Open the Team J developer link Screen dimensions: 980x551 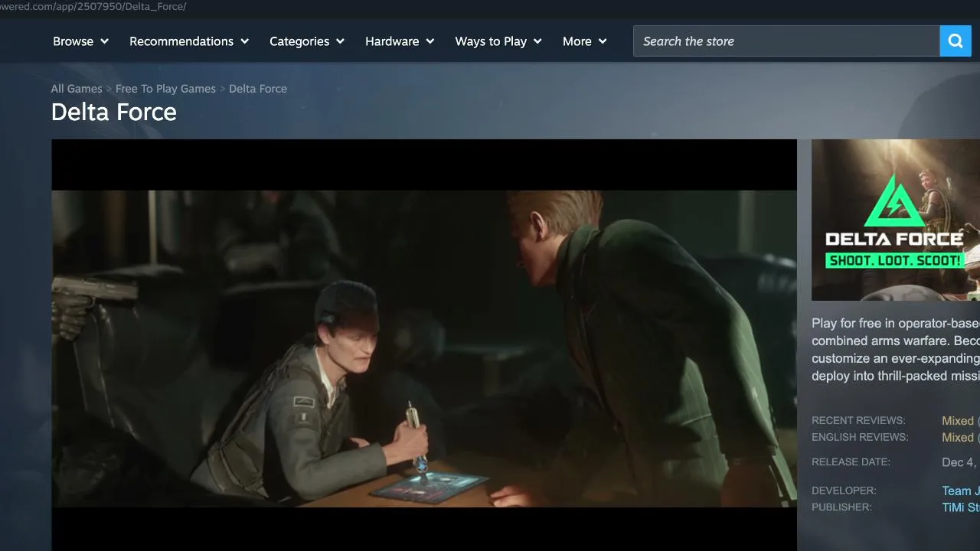[x=960, y=491]
